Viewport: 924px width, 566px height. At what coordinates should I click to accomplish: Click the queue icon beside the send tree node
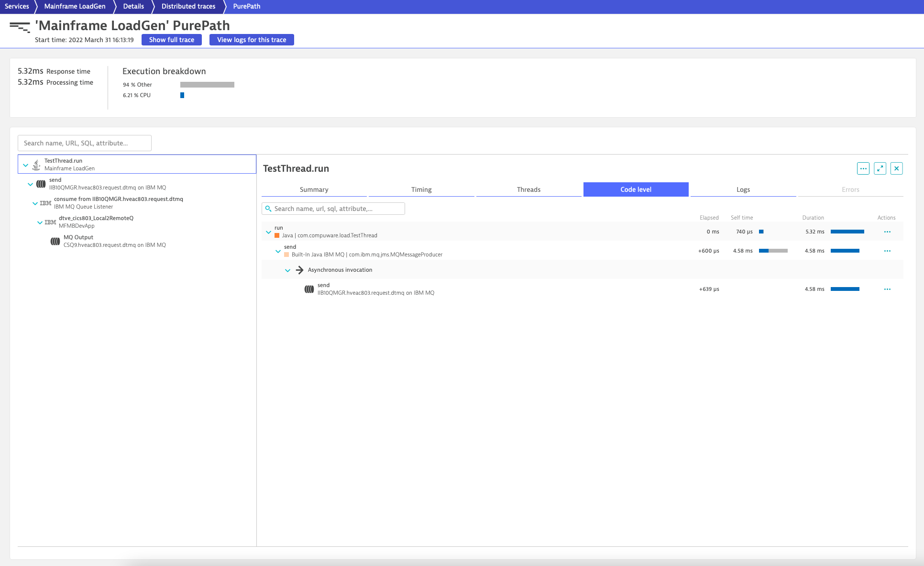41,184
